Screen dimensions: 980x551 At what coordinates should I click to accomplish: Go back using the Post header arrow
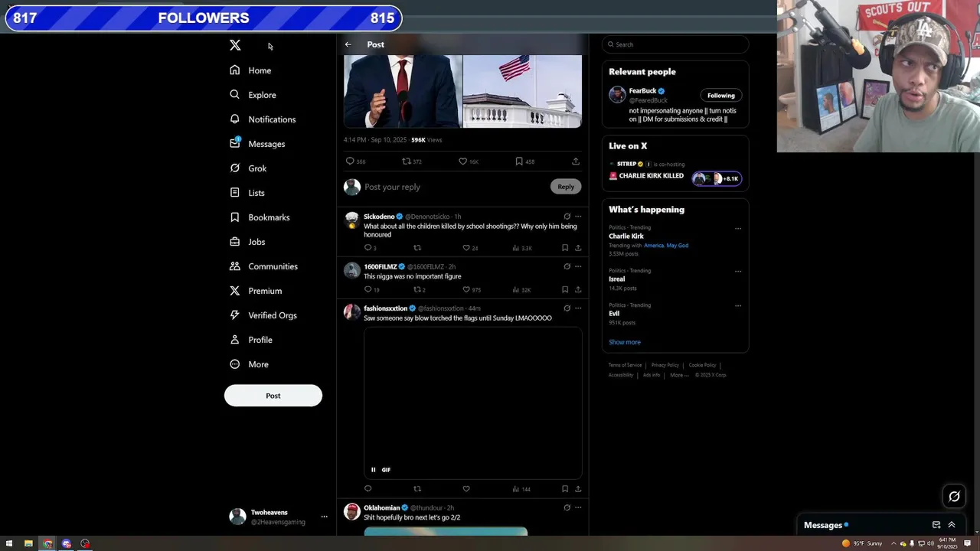348,44
